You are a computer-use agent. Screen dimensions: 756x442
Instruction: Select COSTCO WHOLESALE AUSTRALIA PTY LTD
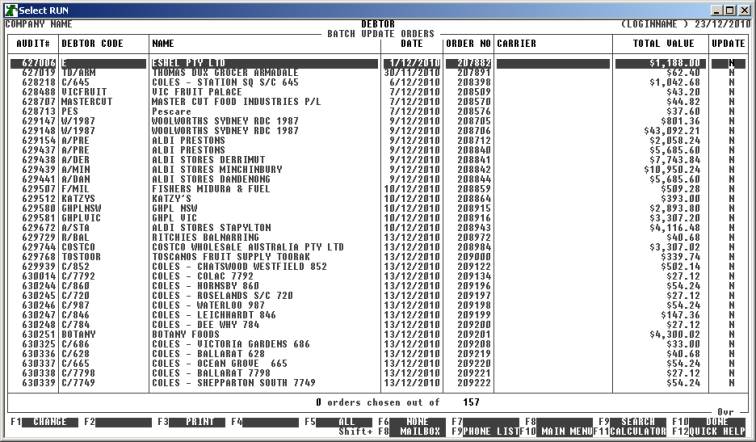(x=378, y=247)
